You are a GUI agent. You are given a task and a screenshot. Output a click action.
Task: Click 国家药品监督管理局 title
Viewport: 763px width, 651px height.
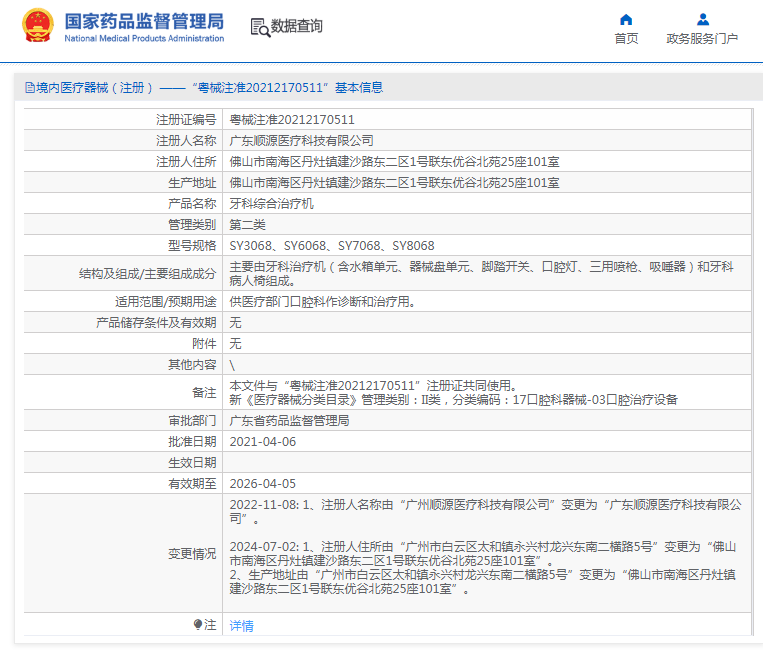[x=144, y=21]
